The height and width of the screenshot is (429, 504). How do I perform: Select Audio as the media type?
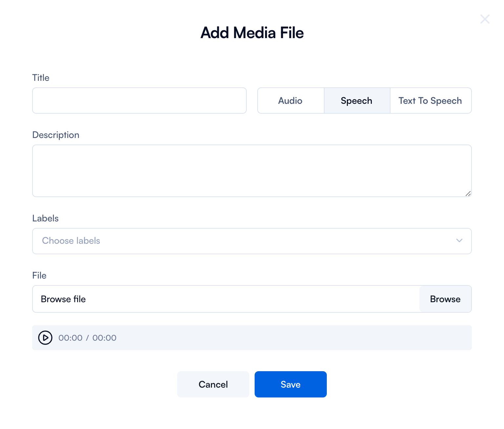(x=290, y=101)
